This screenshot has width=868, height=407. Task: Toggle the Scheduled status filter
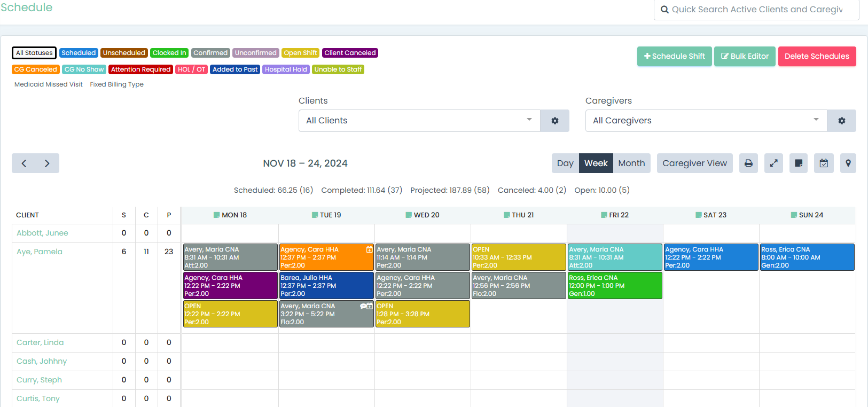[x=79, y=53]
